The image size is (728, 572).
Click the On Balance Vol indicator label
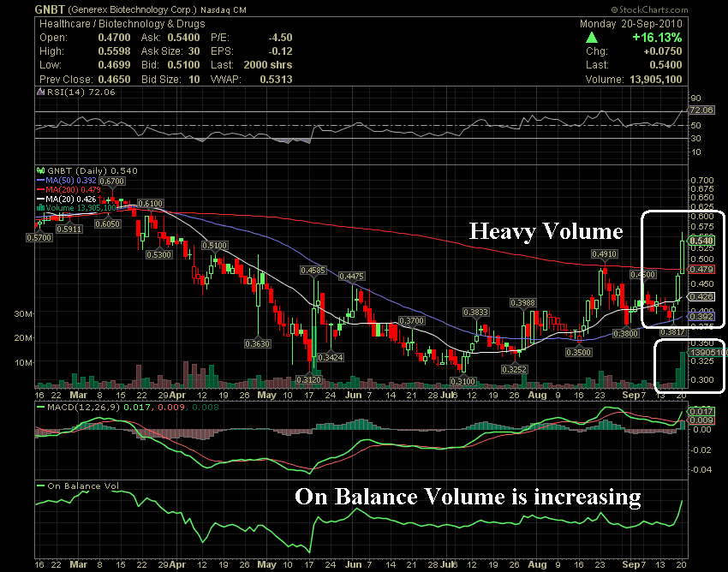coord(84,486)
